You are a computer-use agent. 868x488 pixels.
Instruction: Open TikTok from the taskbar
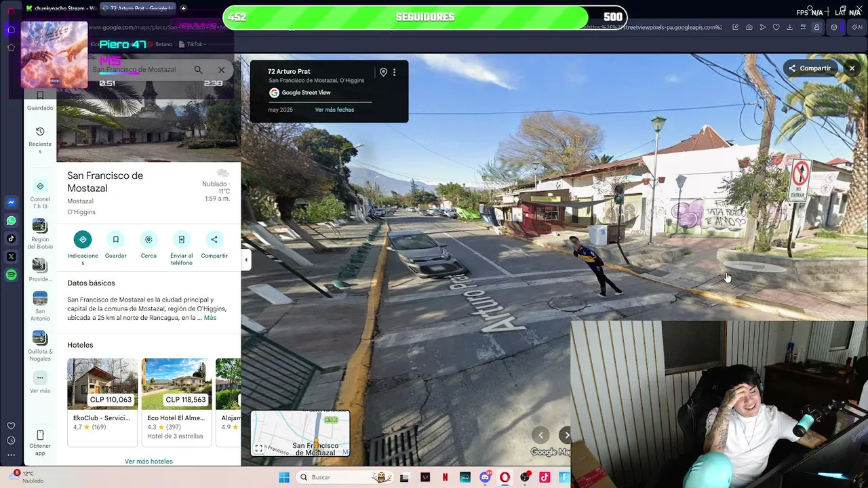coord(545,477)
